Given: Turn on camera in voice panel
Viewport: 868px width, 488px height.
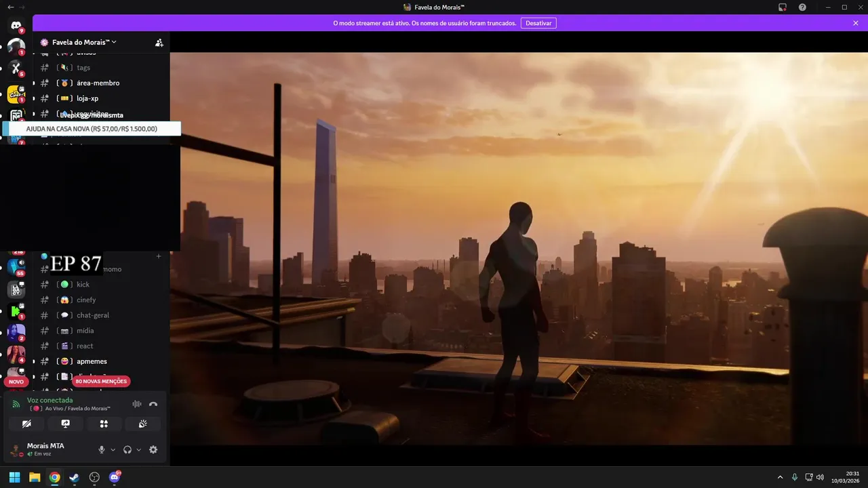Looking at the screenshot, I should pyautogui.click(x=26, y=424).
